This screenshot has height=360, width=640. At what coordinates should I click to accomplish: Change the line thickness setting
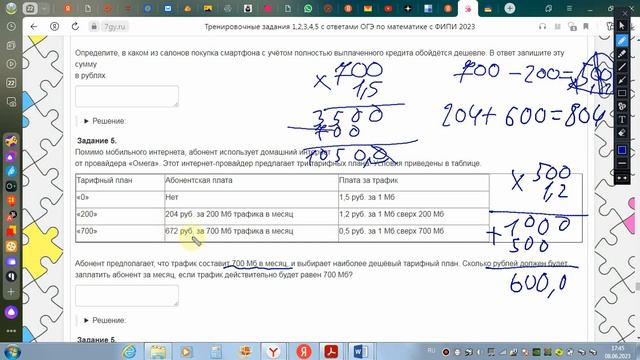click(622, 163)
